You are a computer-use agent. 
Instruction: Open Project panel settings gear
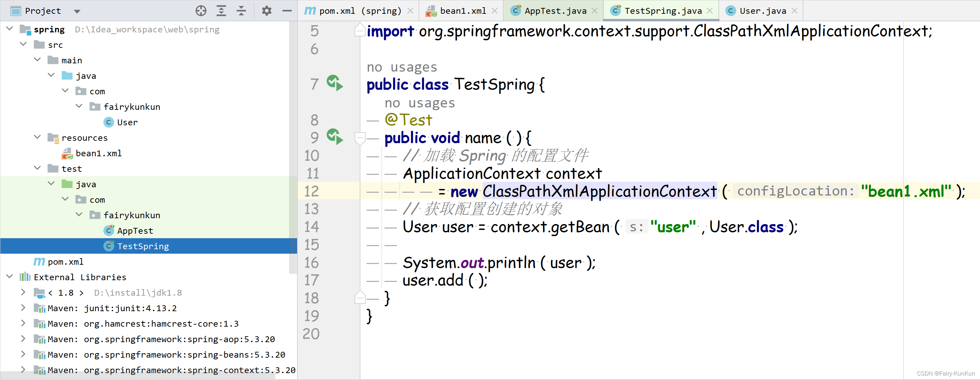point(267,11)
